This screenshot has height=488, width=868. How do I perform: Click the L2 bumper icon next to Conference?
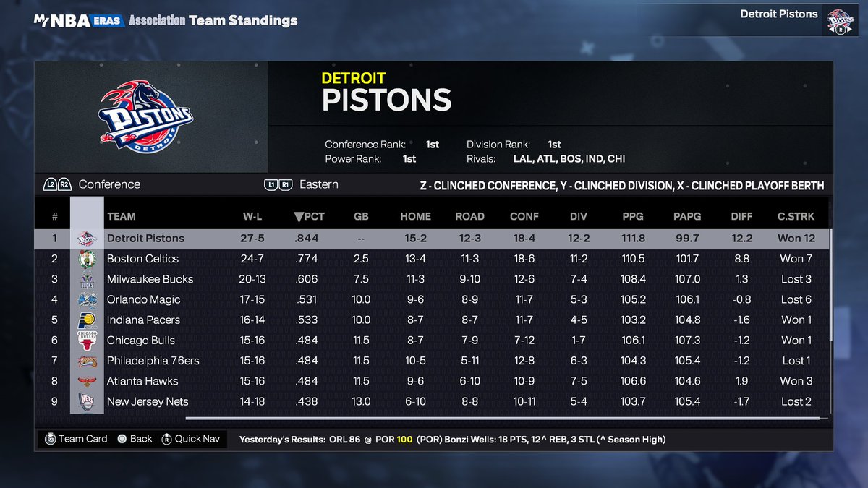(x=50, y=184)
